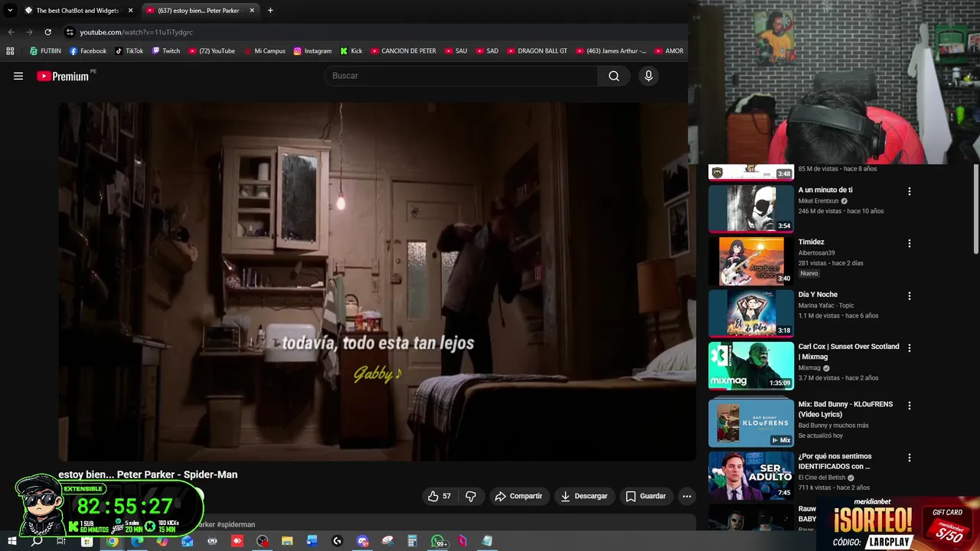Viewport: 980px width, 551px height.
Task: Expand the tab search dropdown arrow
Action: [x=10, y=10]
